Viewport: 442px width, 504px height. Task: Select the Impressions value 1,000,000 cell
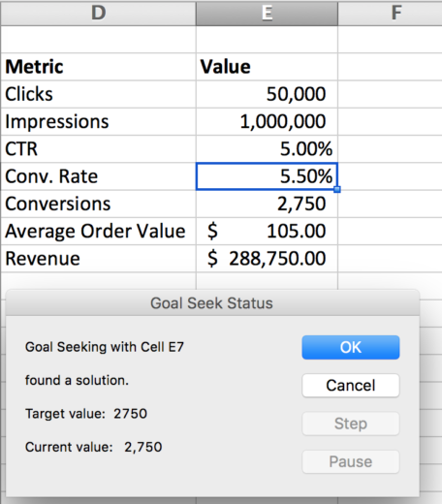click(267, 122)
